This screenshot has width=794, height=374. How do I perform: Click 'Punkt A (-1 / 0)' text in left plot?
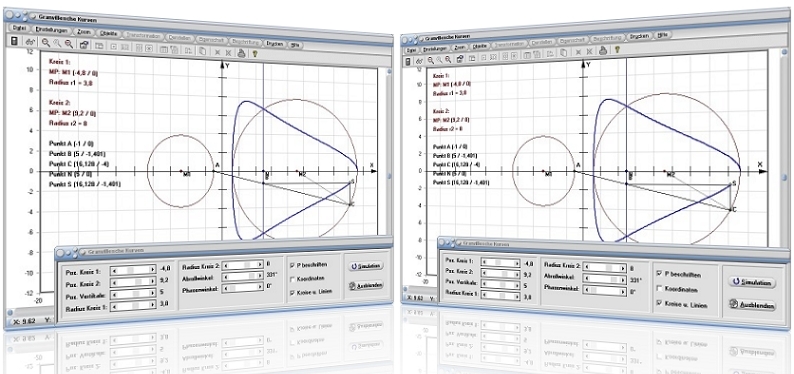(x=72, y=143)
